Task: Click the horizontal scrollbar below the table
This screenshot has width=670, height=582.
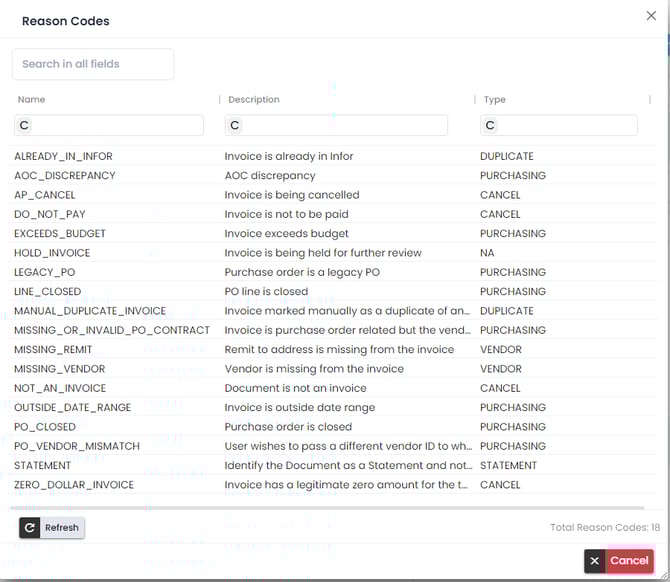Action: coord(330,508)
